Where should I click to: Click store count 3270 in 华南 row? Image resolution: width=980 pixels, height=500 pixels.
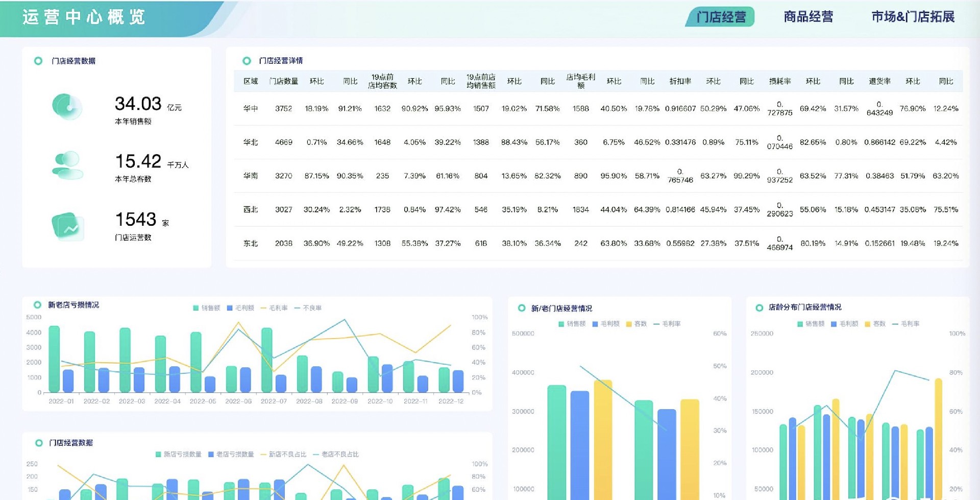(x=284, y=176)
